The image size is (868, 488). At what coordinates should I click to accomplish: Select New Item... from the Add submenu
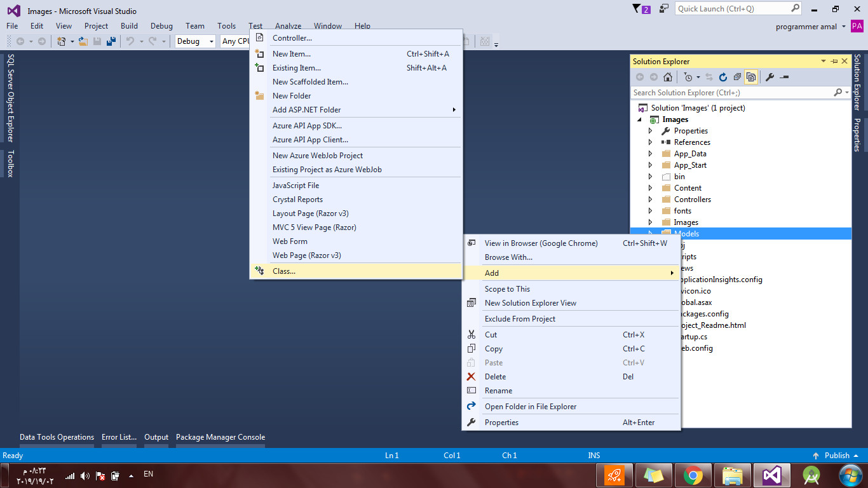356,54
